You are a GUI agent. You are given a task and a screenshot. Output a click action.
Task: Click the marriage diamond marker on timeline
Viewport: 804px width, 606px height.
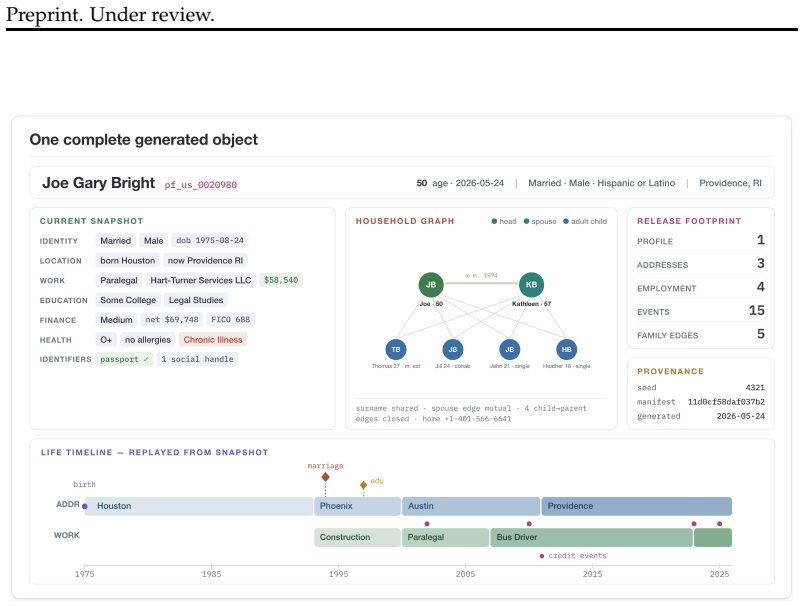325,477
